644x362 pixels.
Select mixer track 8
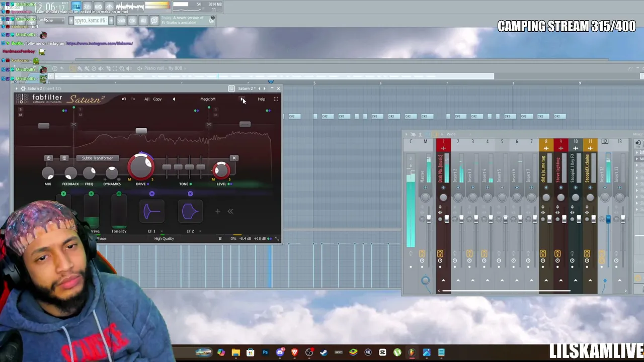pyautogui.click(x=546, y=145)
